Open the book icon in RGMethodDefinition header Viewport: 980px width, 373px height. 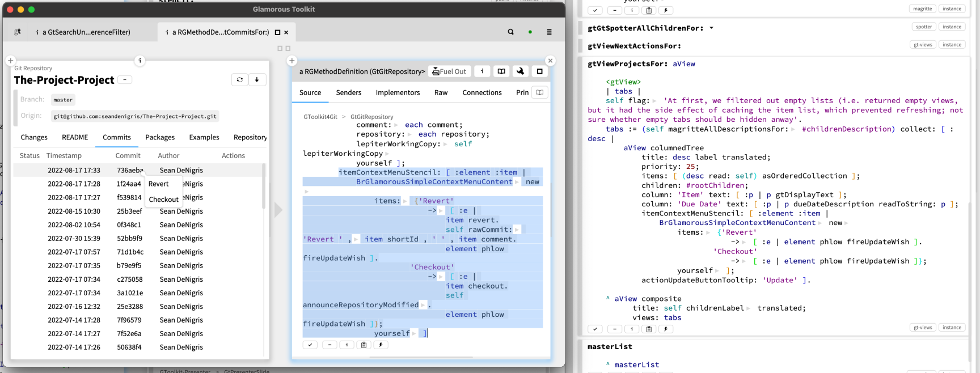pyautogui.click(x=501, y=71)
